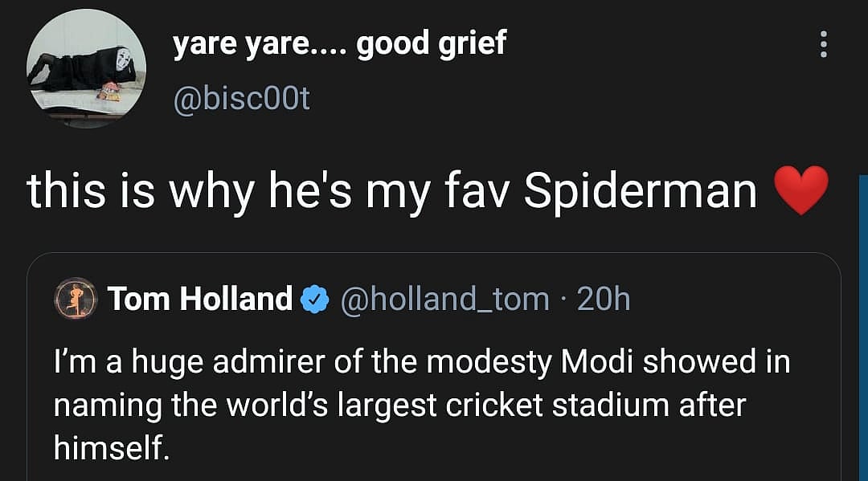Click Tom Holland's small round avatar

coord(74,300)
